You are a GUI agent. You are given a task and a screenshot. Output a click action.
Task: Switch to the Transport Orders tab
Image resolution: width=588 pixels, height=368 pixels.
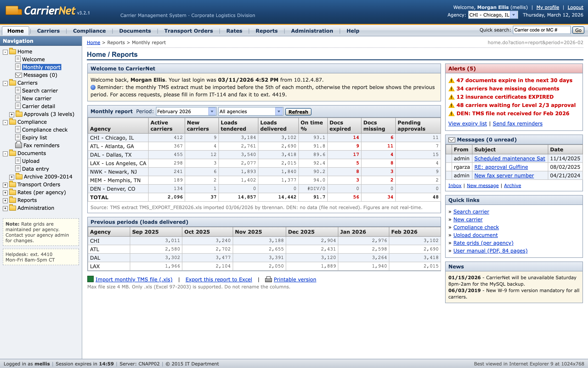pos(189,31)
